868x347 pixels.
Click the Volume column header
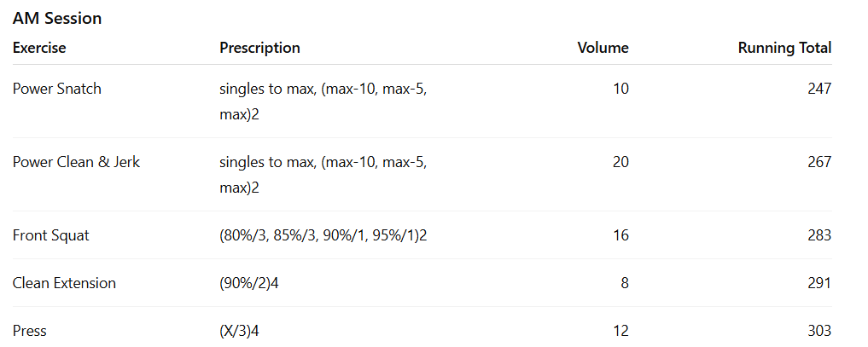[x=603, y=48]
